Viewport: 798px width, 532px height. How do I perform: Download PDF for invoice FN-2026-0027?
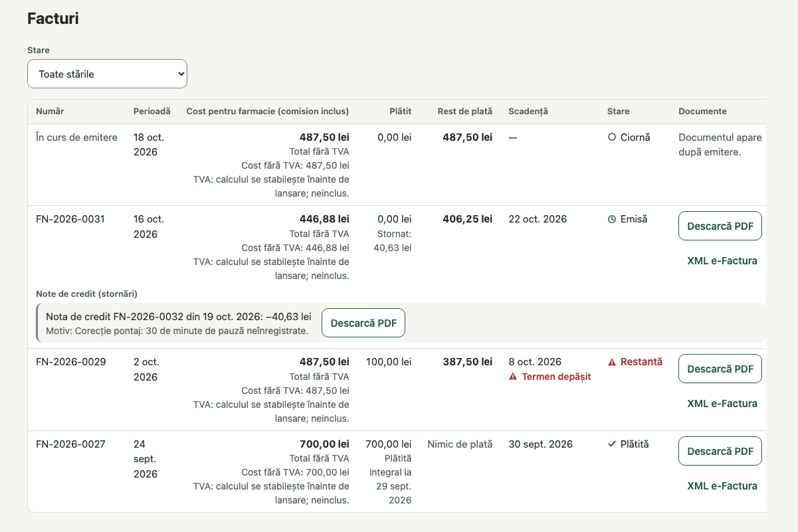[720, 451]
